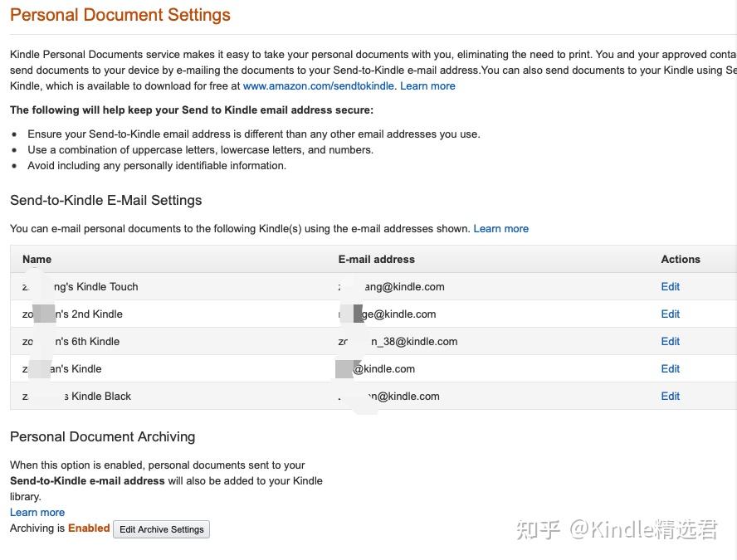Open the www.amazon.com/sendtokindle link
Image resolution: width=737 pixels, height=560 pixels.
[x=318, y=86]
